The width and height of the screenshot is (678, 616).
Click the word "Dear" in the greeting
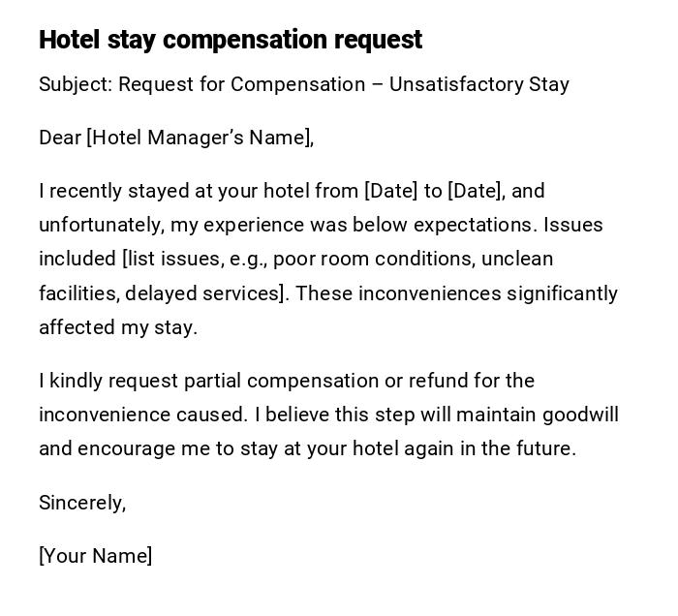click(x=60, y=138)
